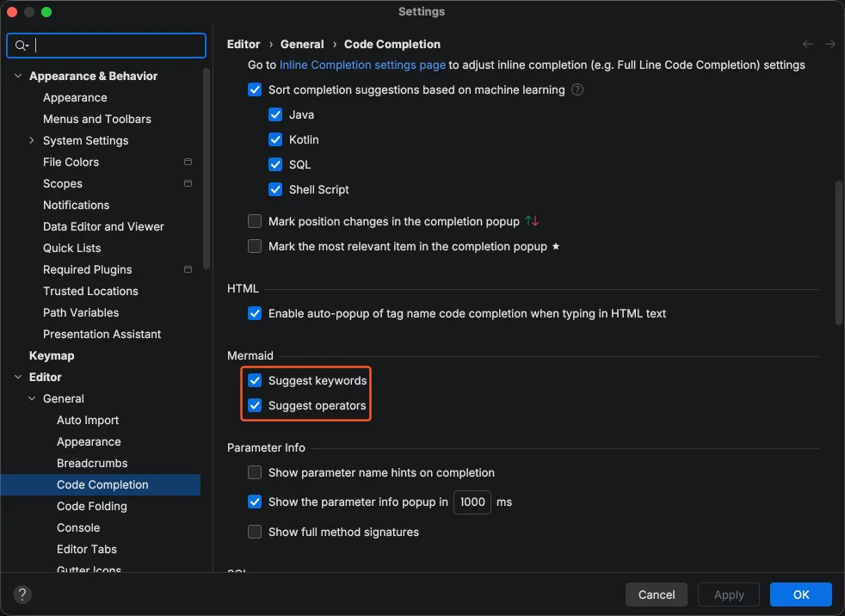Expand the System Settings tree node
Image resolution: width=845 pixels, height=616 pixels.
[x=32, y=140]
